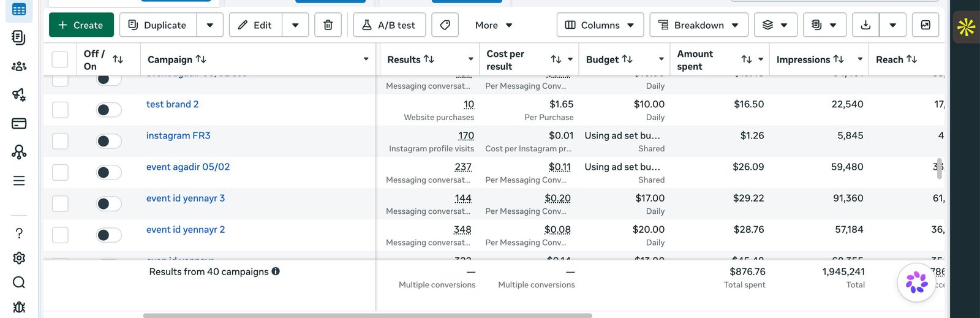Open event id yennayr 2 campaign link

(186, 229)
